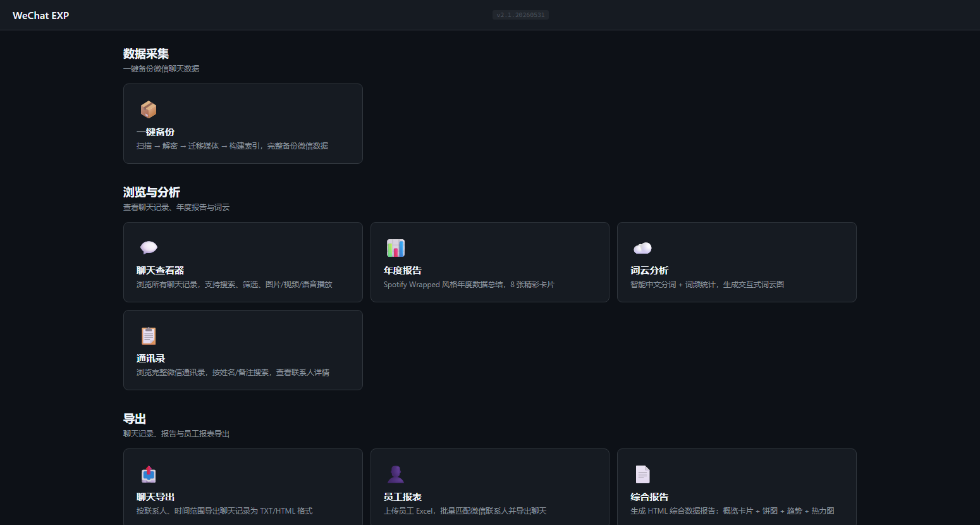Image resolution: width=980 pixels, height=525 pixels.
Task: Click description 扫描 → 解密 → 迁移媒体
Action: tap(232, 146)
